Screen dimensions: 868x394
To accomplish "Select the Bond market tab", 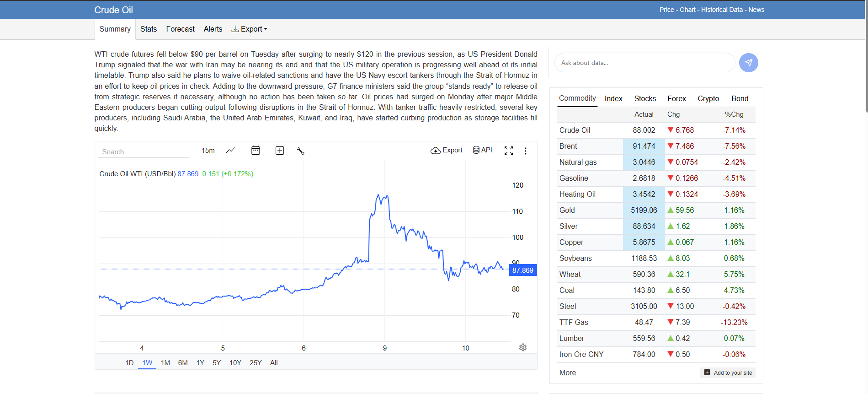I will coord(740,98).
